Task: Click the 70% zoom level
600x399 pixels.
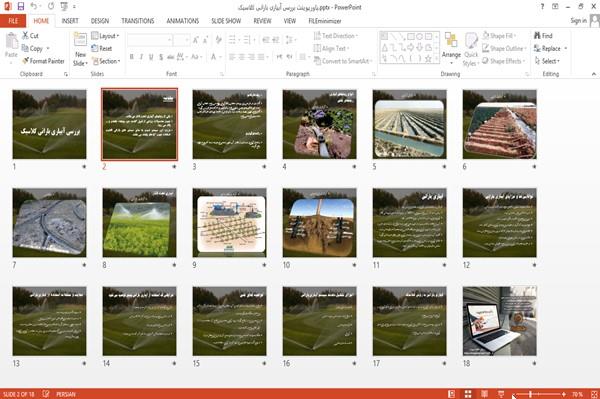Action: (577, 394)
